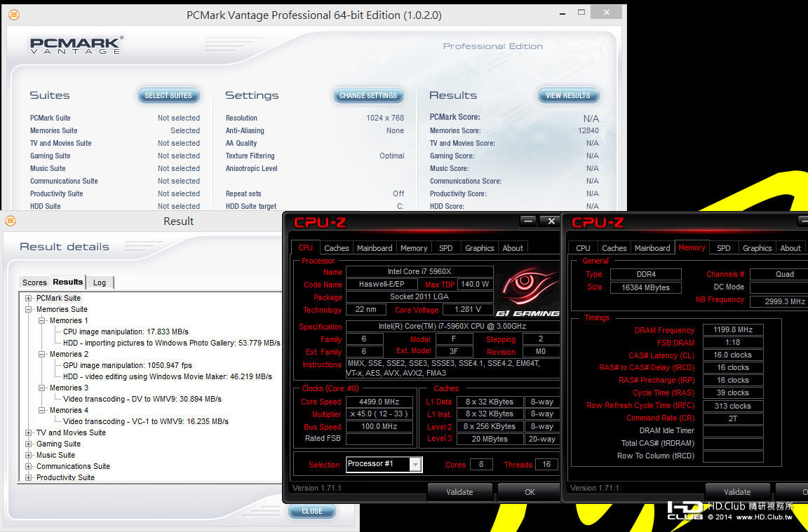Select CPU tab in right CPU-Z window
This screenshot has height=532, width=808.
pos(584,248)
